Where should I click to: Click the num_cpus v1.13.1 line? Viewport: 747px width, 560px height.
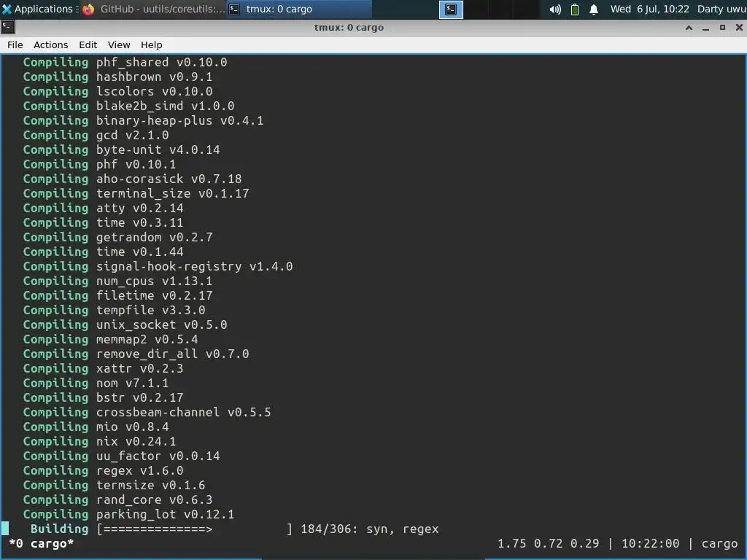[x=117, y=281]
